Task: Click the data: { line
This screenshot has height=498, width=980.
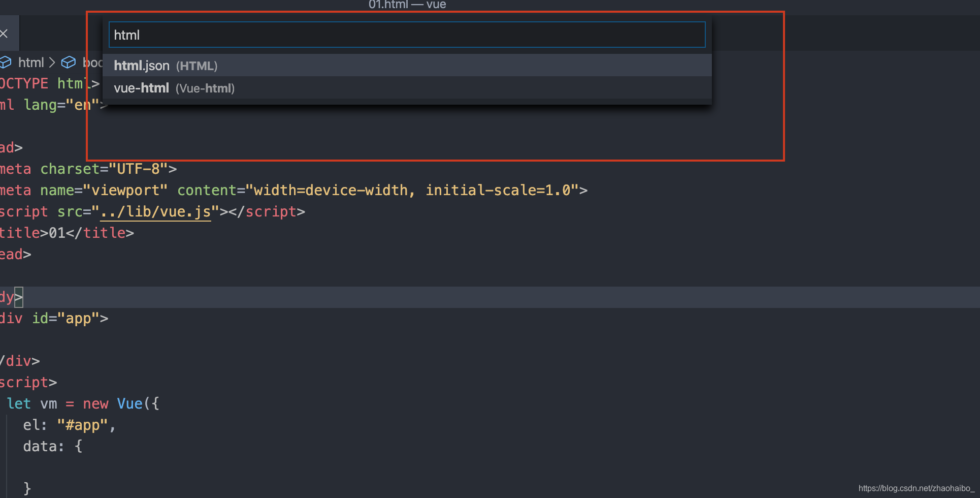Action: (53, 446)
